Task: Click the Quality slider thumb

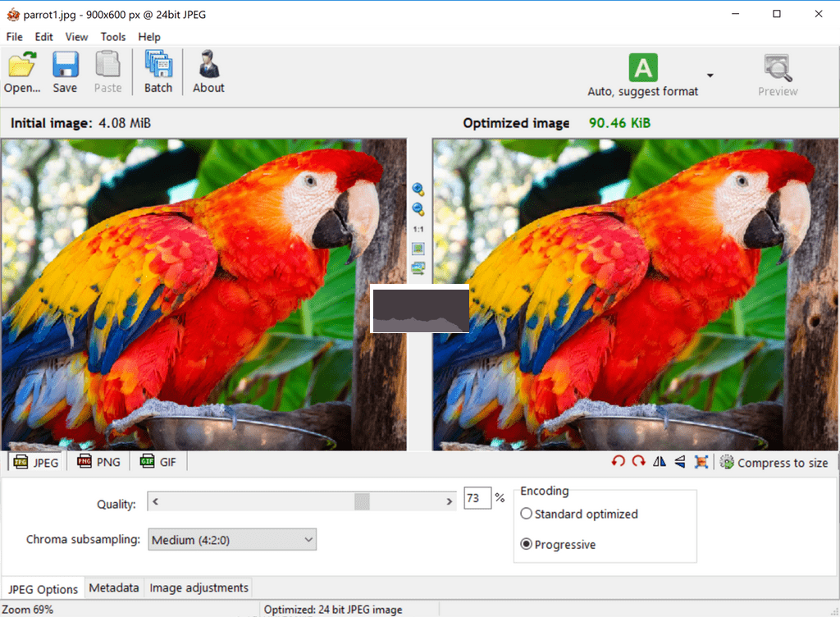Action: point(362,501)
